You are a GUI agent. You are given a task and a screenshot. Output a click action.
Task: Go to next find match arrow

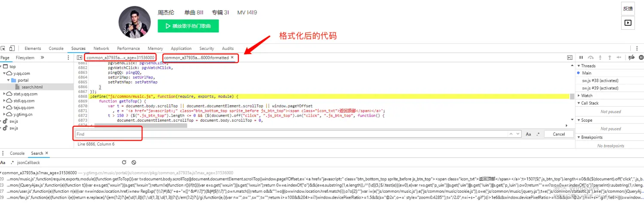click(x=518, y=134)
